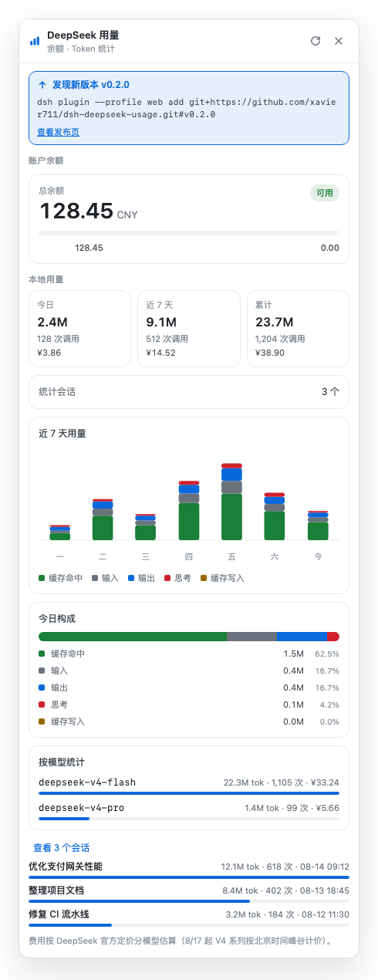Select the 累计 usage card
The height and width of the screenshot is (980, 378).
[x=298, y=328]
